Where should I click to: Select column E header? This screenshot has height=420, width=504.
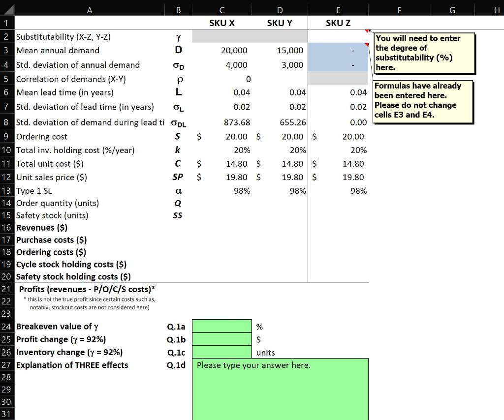coord(338,9)
